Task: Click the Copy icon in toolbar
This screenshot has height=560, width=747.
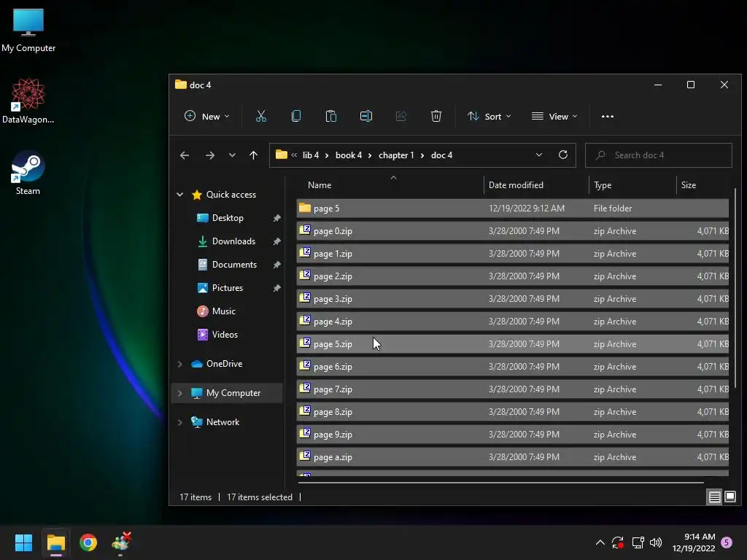Action: pyautogui.click(x=296, y=116)
